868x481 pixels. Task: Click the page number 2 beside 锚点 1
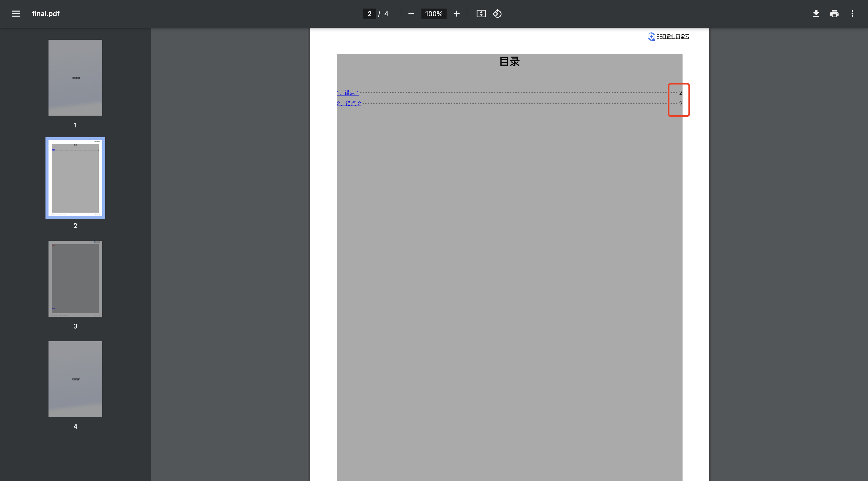pyautogui.click(x=680, y=93)
